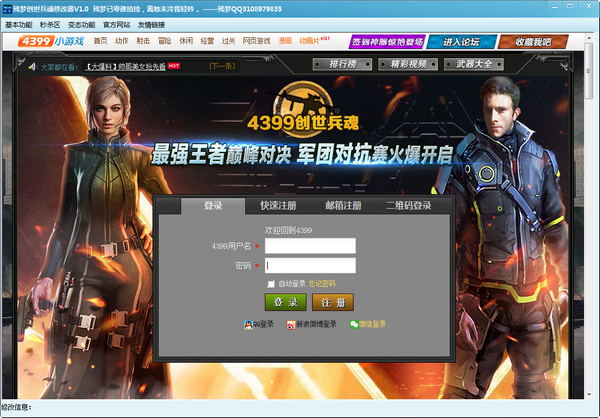Open 冒险 games category
Screen dimensions: 600x418
[165, 41]
